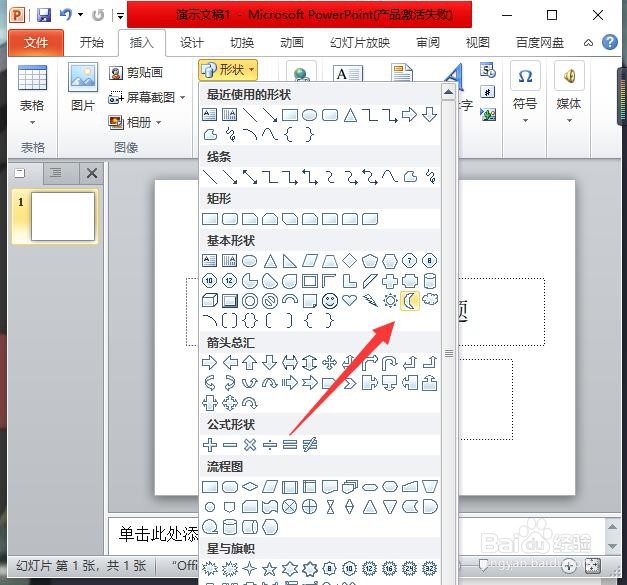Select the Can cylinder shape
The height and width of the screenshot is (585, 627).
pyautogui.click(x=430, y=281)
